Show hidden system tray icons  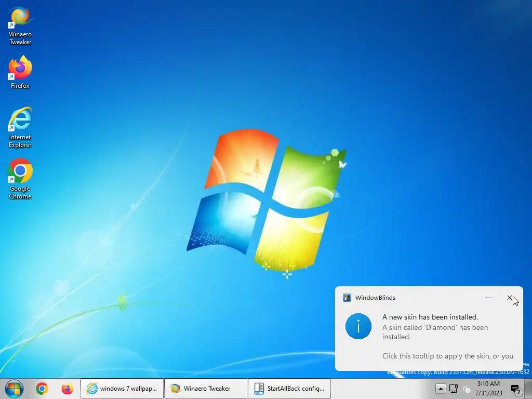(441, 389)
